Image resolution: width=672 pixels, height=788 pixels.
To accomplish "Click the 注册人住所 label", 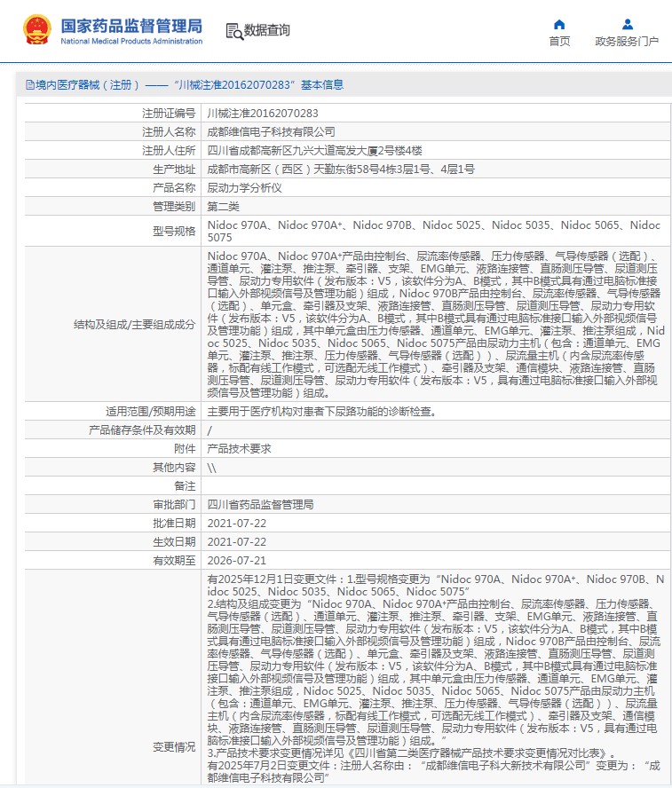I will [169, 151].
